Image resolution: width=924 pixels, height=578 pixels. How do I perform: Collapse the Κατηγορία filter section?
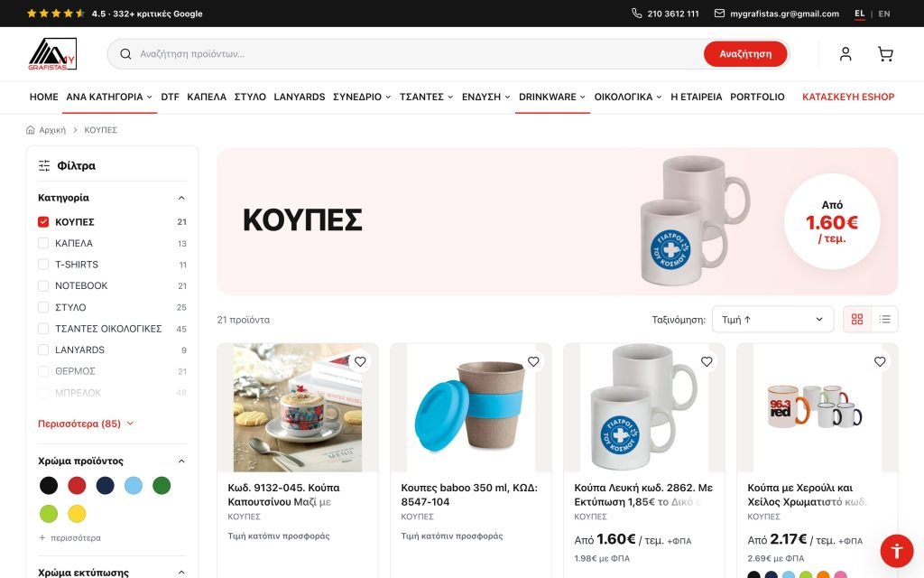click(x=181, y=198)
